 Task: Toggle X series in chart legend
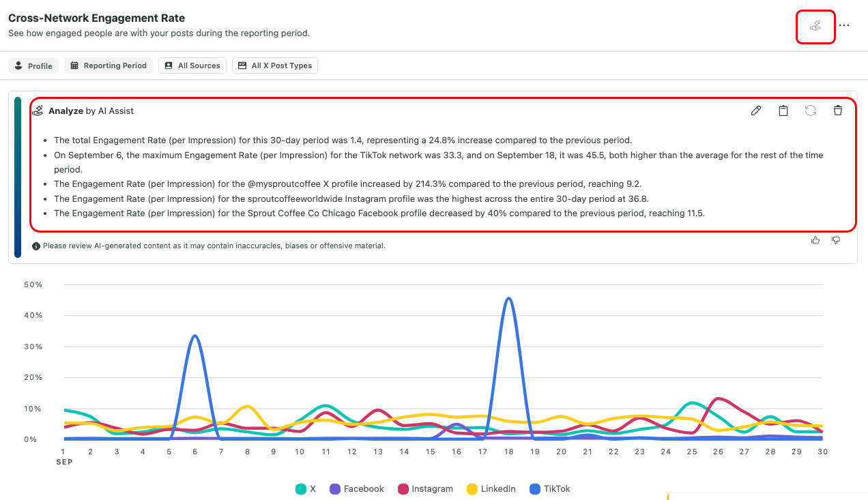pos(306,488)
